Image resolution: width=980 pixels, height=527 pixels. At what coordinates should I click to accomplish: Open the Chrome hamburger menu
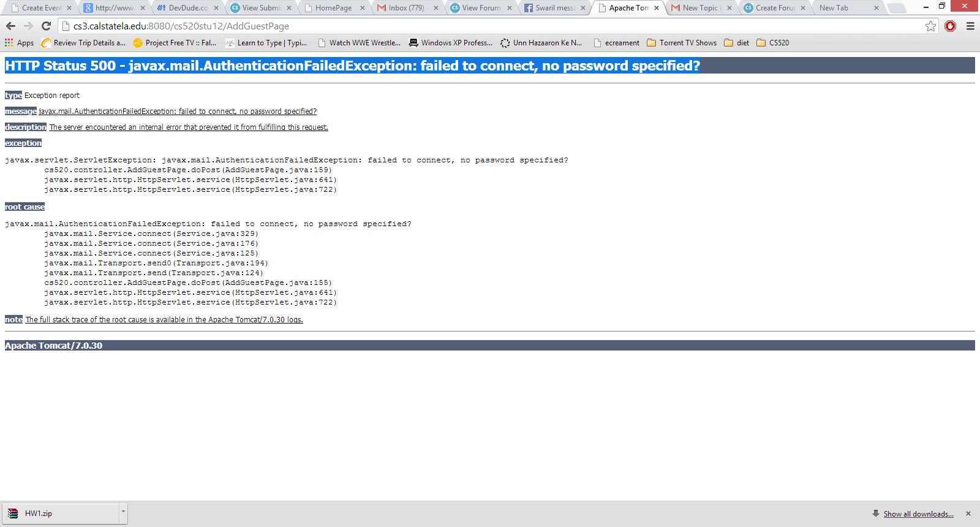pos(970,26)
